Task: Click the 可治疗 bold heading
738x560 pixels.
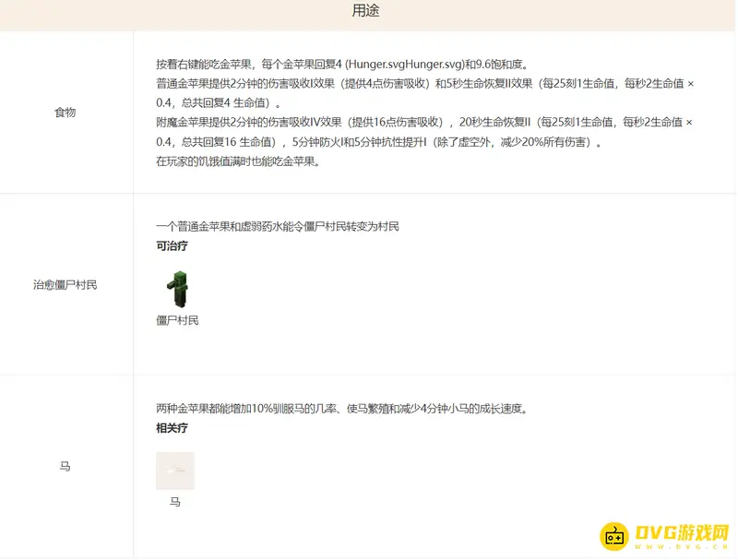Action: click(173, 246)
